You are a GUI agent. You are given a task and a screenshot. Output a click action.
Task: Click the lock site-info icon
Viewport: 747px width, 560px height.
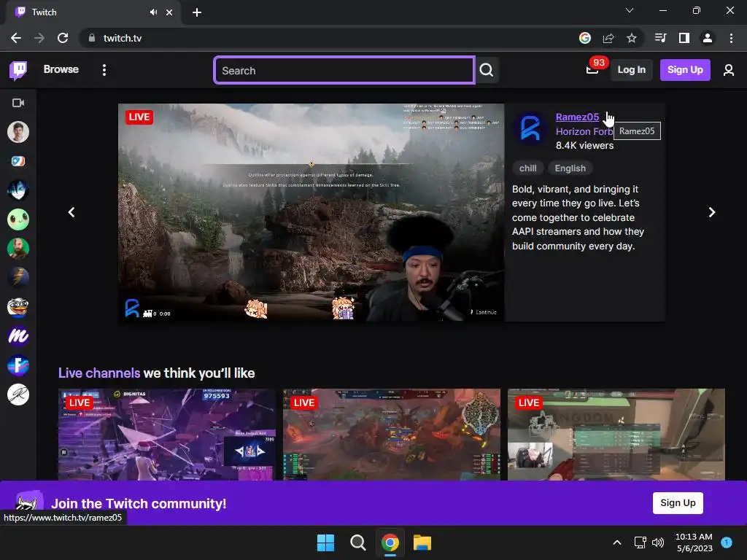[x=92, y=38]
